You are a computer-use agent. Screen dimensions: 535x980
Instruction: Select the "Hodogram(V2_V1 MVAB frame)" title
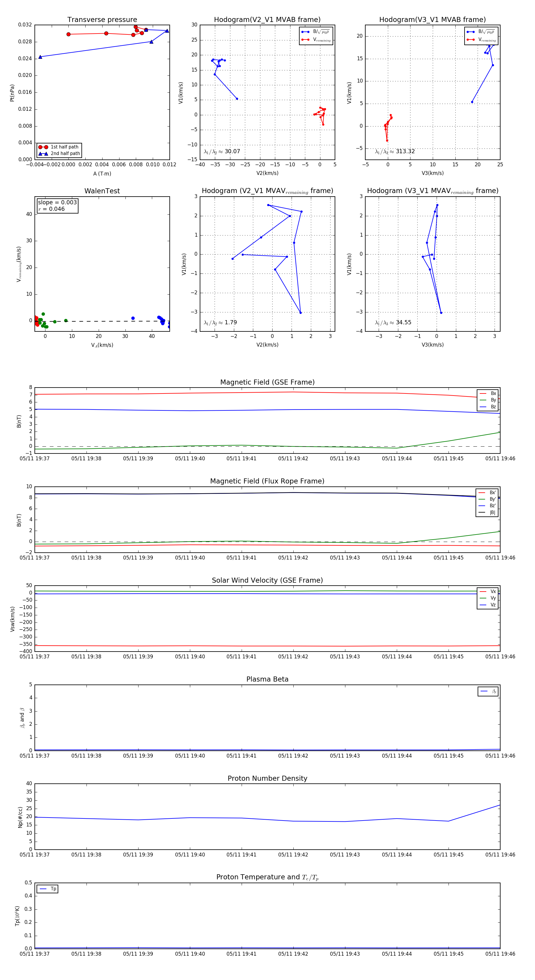267,20
